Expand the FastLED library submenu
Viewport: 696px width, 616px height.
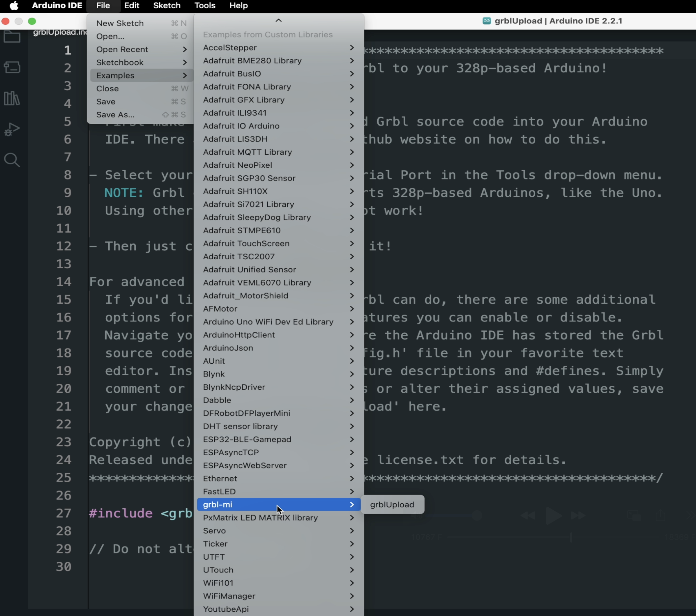coord(351,491)
